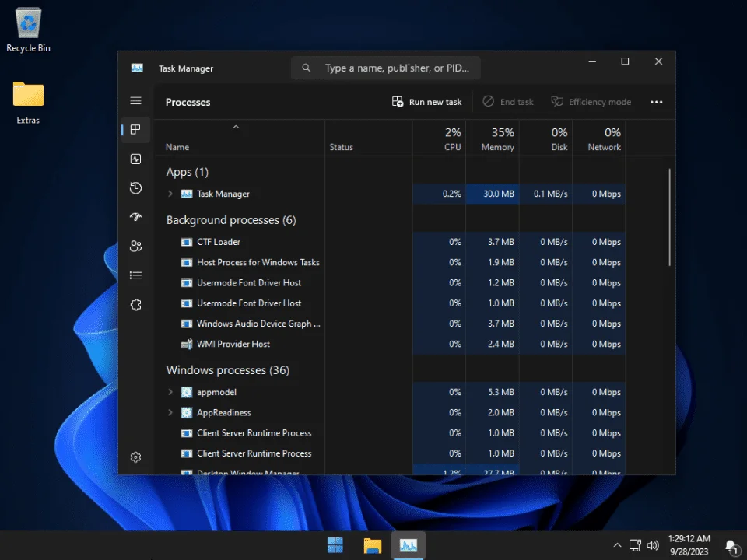The image size is (747, 560).
Task: Sort processes by Memory column
Action: pos(493,138)
